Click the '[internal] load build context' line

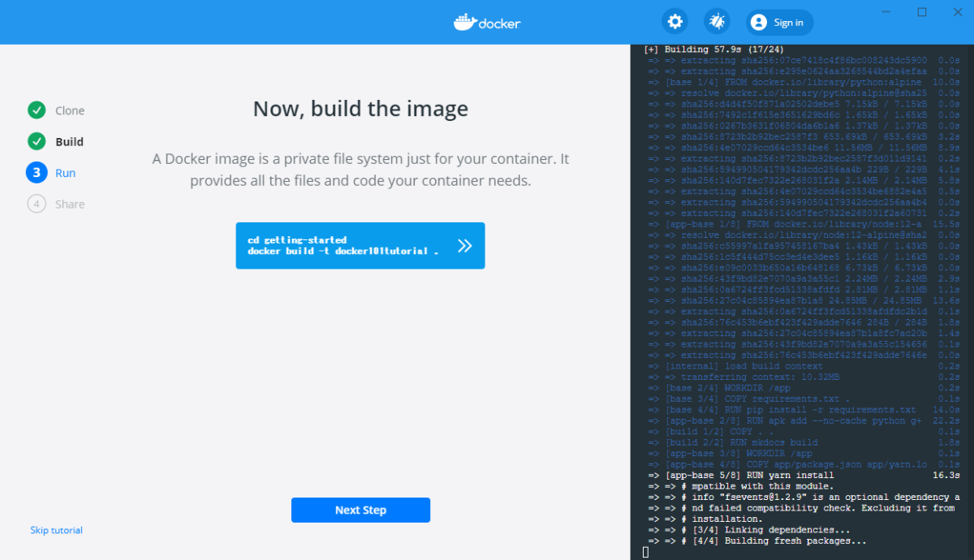pos(804,365)
